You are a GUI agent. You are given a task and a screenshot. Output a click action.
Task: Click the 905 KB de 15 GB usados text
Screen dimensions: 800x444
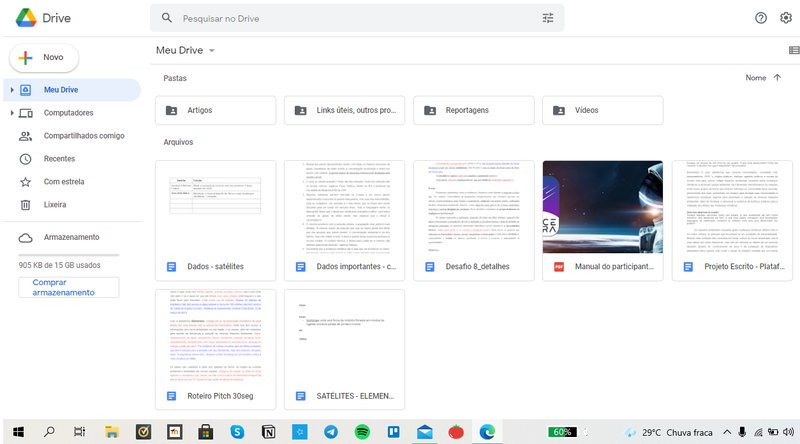point(59,265)
